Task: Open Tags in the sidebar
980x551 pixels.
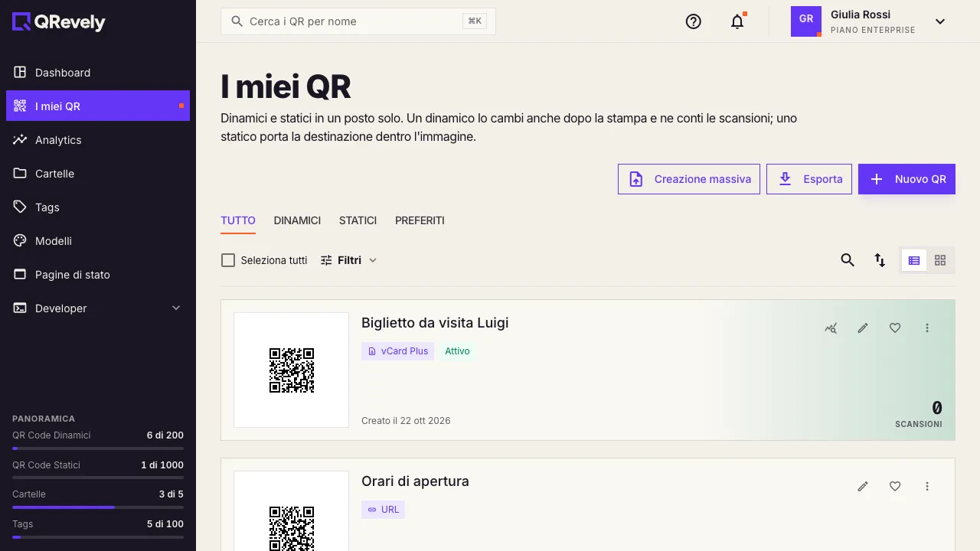Action: pyautogui.click(x=98, y=207)
